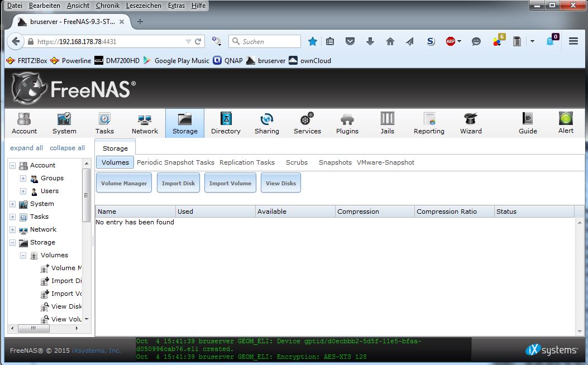This screenshot has width=588, height=365.
Task: Open the Account section in the toolbar
Action: pyautogui.click(x=24, y=123)
